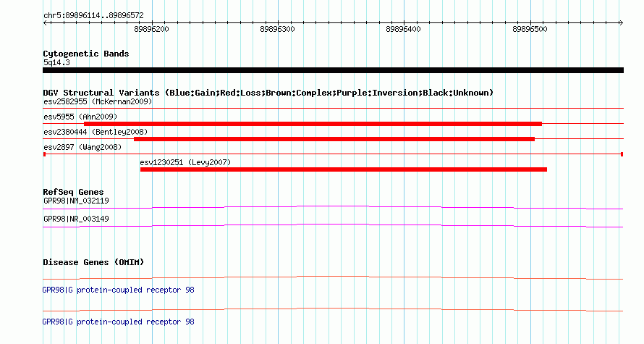Open the GPR98|NM_032119 transcript label

tap(77, 201)
